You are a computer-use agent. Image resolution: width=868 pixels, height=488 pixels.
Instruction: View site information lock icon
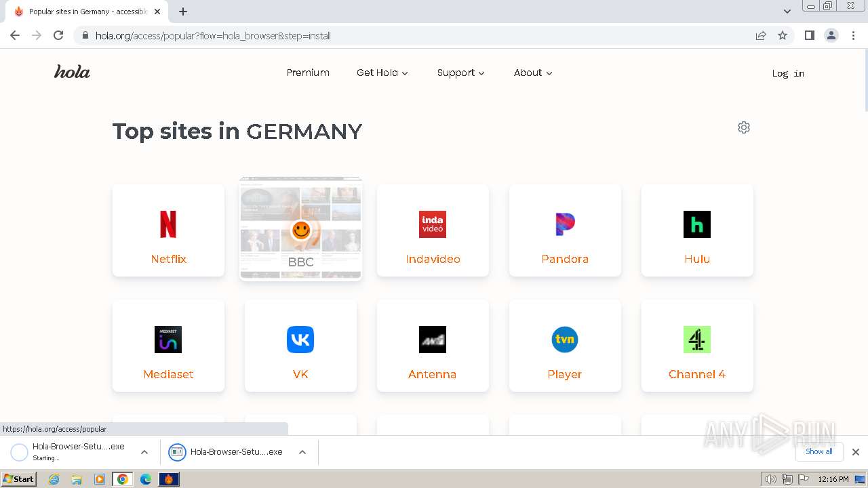coord(85,35)
